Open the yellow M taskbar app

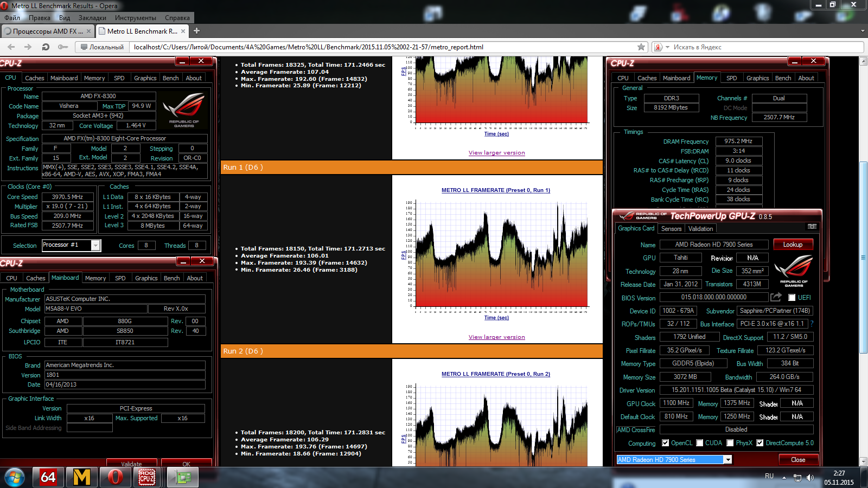(82, 477)
